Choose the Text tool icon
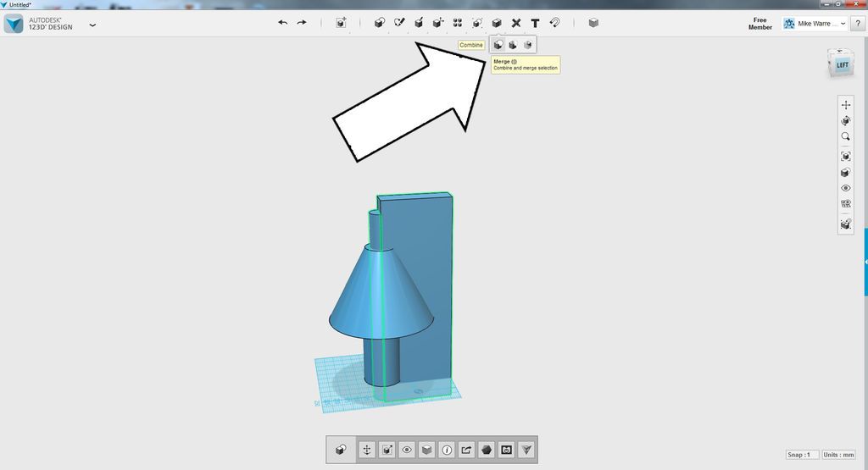This screenshot has height=470, width=868. (535, 23)
